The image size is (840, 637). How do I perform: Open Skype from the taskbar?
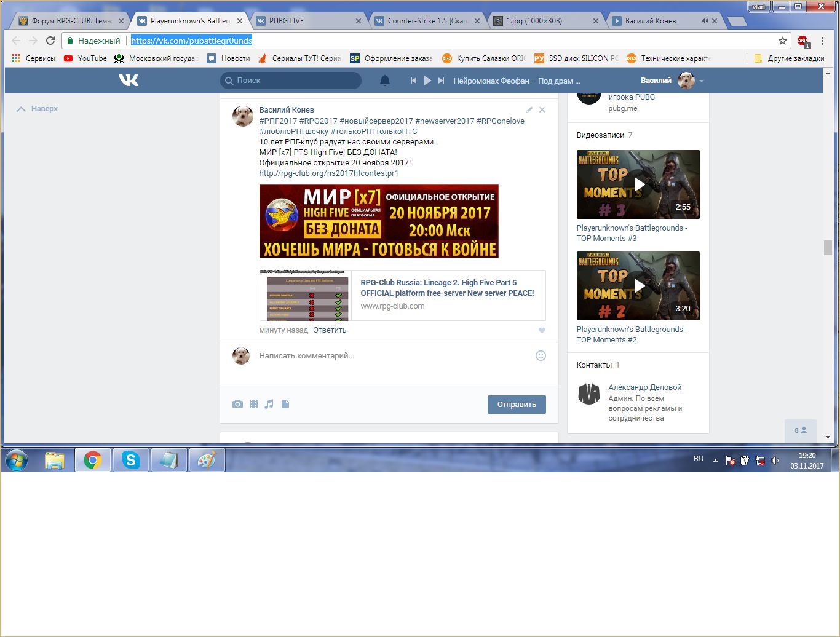pyautogui.click(x=130, y=460)
